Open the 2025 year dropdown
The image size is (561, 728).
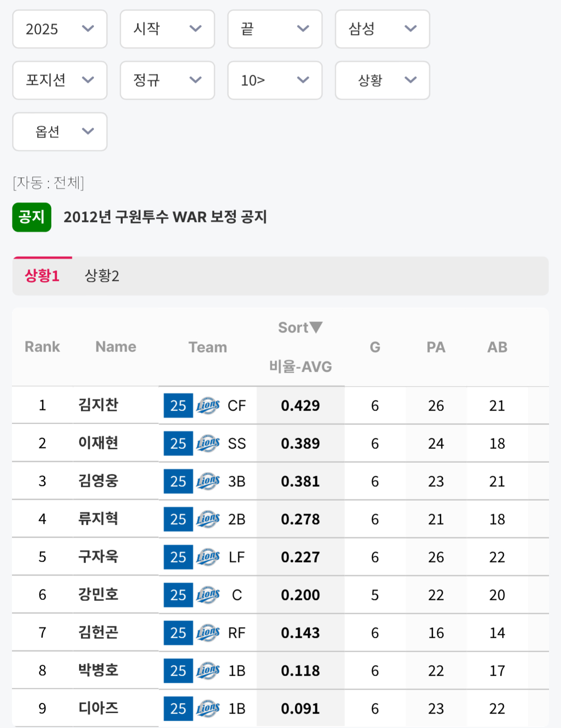coord(59,29)
